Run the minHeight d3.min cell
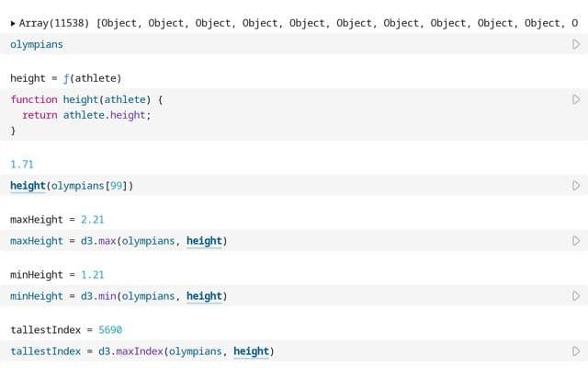 tap(576, 296)
